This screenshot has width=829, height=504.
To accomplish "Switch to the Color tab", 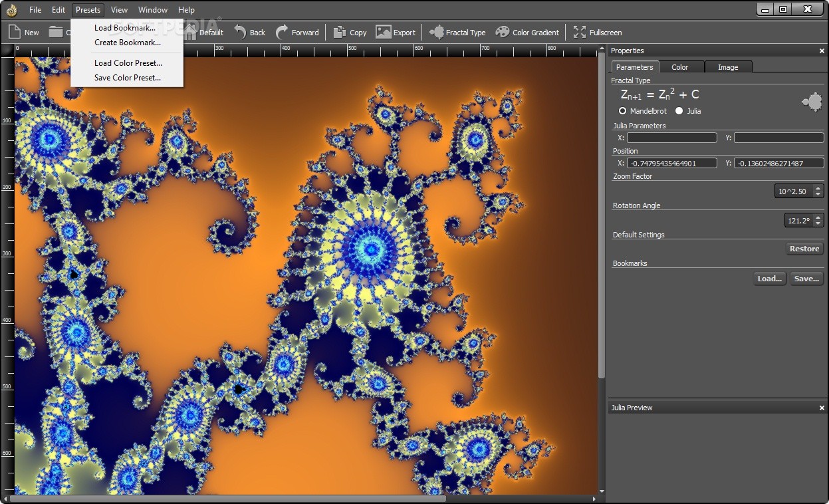I will tap(679, 67).
